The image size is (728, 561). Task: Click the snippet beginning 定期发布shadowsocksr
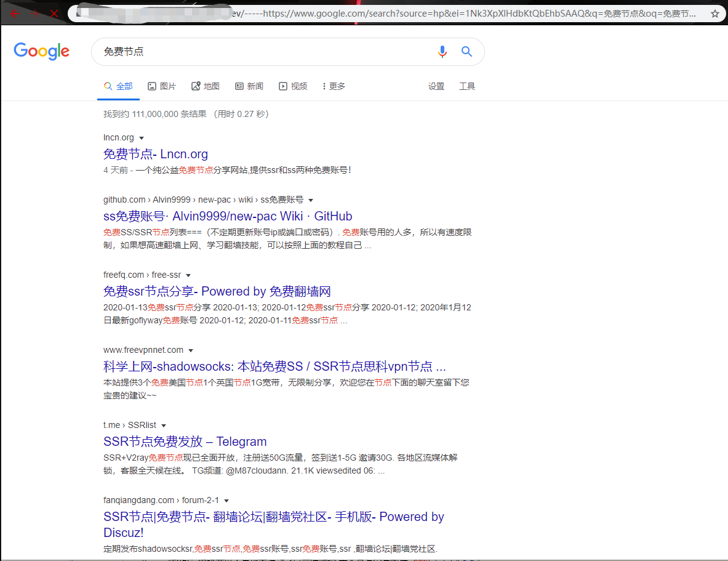click(x=270, y=549)
